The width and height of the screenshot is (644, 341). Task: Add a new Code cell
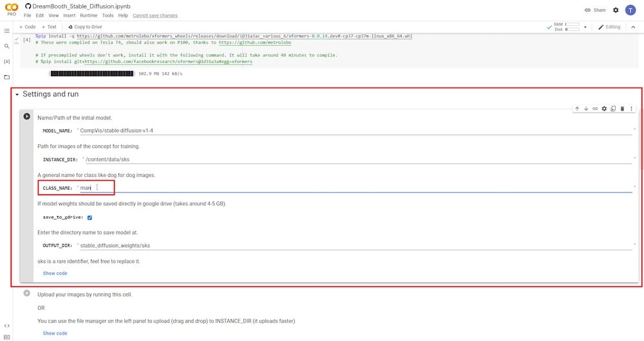[28, 27]
